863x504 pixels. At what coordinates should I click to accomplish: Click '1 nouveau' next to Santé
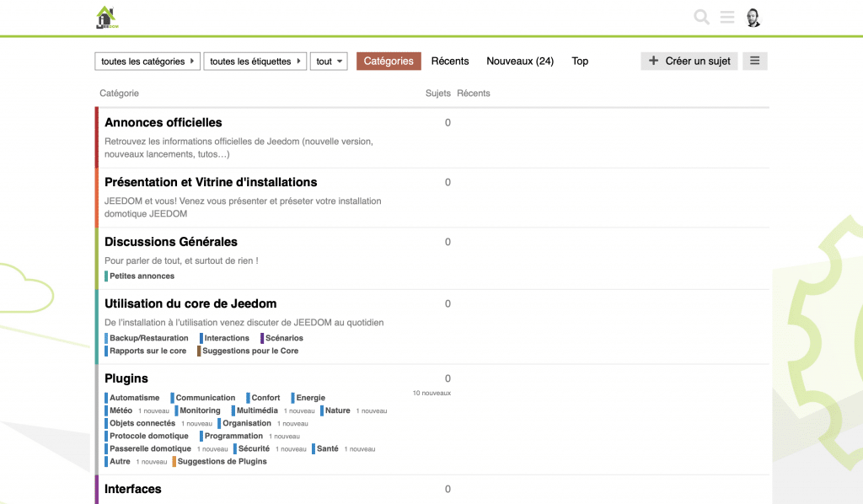[360, 449]
